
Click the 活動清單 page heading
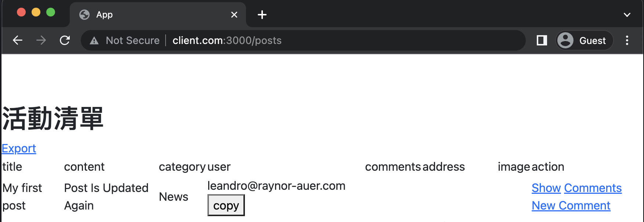(53, 119)
